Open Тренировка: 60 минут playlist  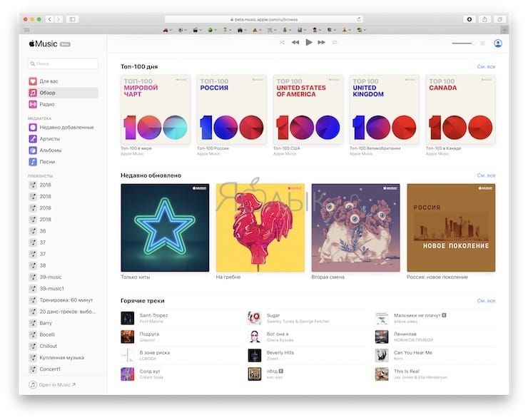63,300
